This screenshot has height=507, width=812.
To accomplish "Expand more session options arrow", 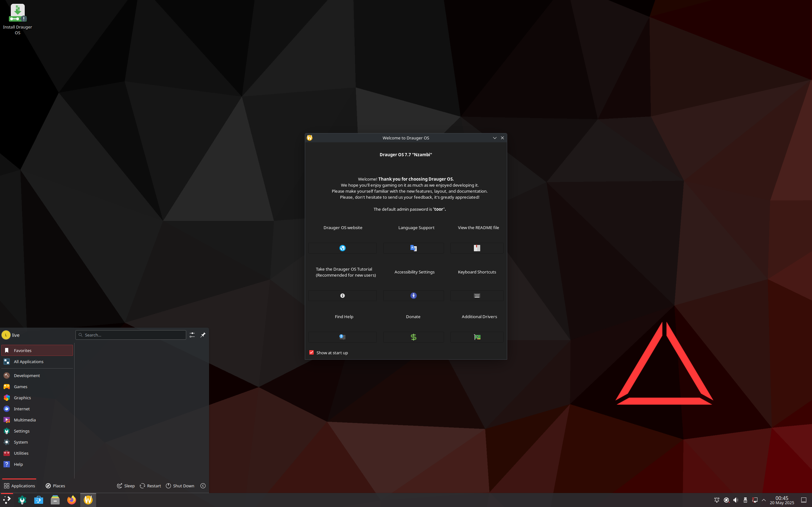I will (203, 486).
